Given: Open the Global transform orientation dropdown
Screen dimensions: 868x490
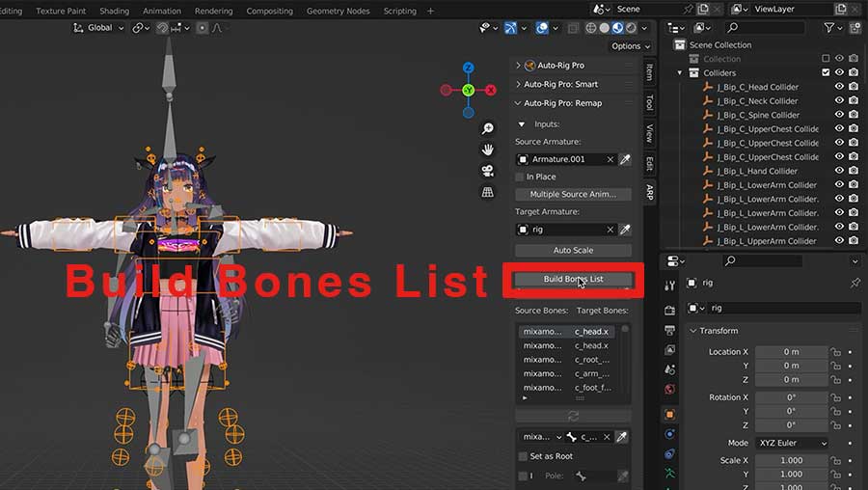Looking at the screenshot, I should pos(99,28).
